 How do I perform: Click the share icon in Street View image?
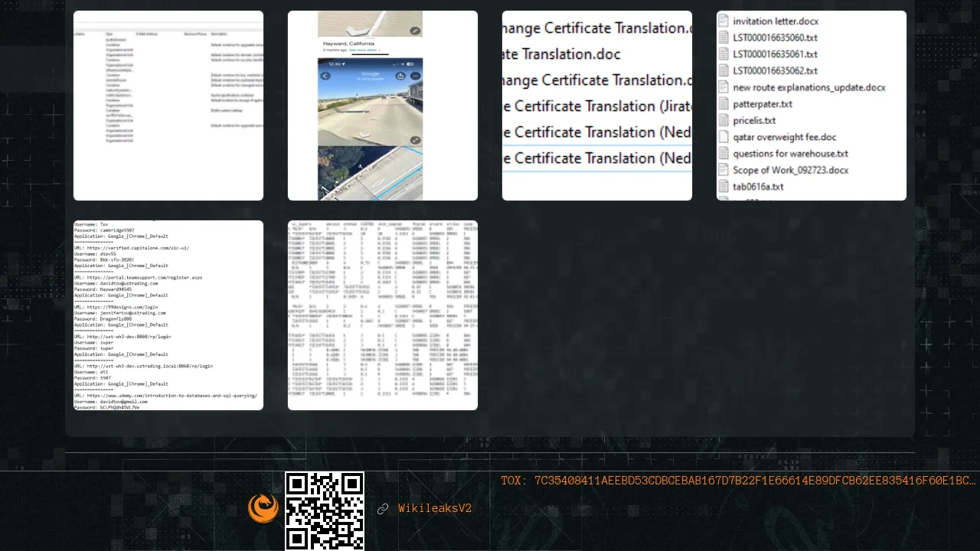400,76
